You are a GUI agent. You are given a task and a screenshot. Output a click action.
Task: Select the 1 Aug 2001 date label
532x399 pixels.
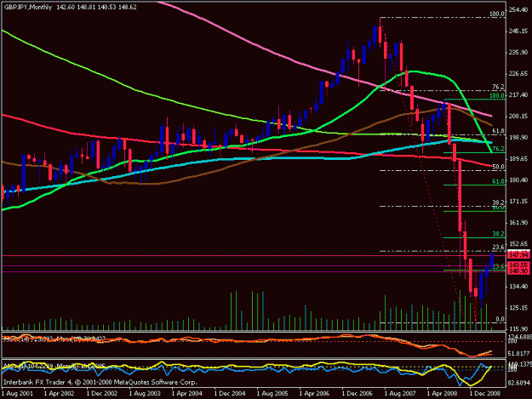click(x=17, y=394)
